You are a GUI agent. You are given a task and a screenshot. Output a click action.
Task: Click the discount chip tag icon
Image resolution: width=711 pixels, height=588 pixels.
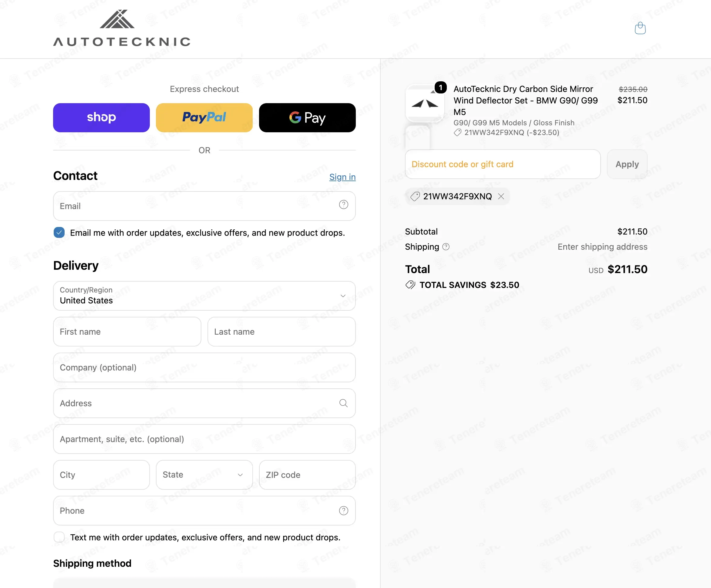pos(415,196)
